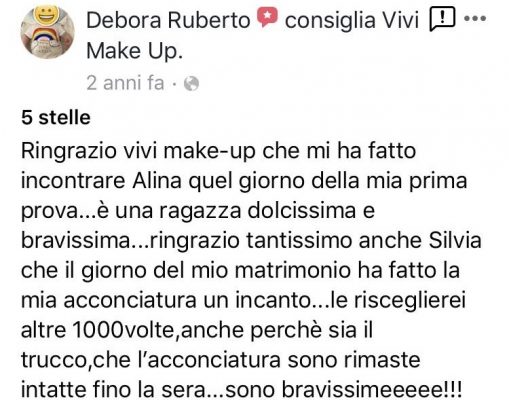Click the 'Make Up.' text on second line
The width and height of the screenshot is (509, 400).
tap(135, 51)
